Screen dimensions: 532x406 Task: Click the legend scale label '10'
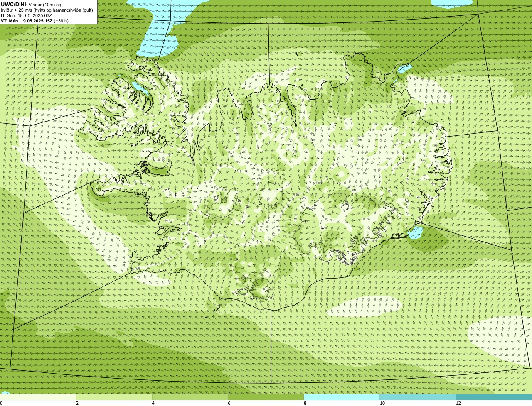click(x=382, y=403)
